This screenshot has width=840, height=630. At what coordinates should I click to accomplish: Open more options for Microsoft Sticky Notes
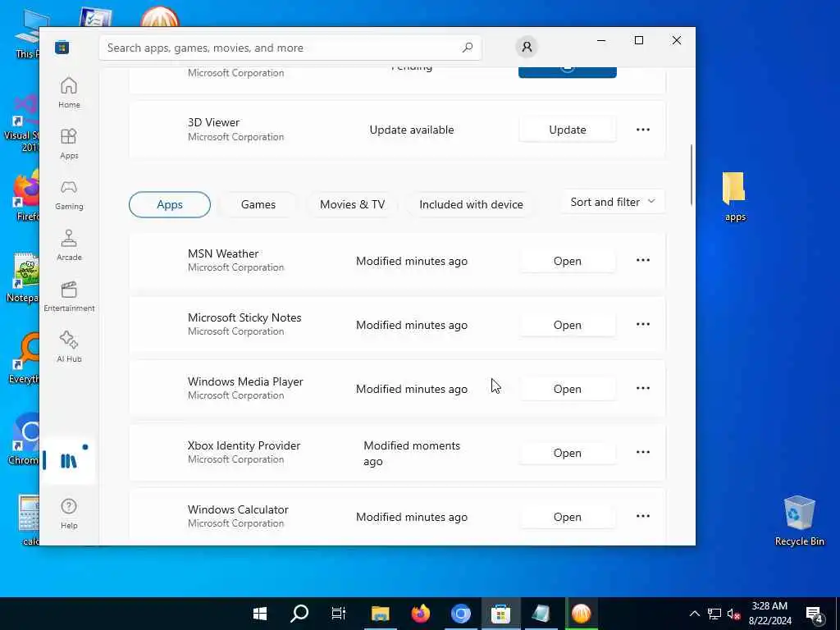[643, 325]
